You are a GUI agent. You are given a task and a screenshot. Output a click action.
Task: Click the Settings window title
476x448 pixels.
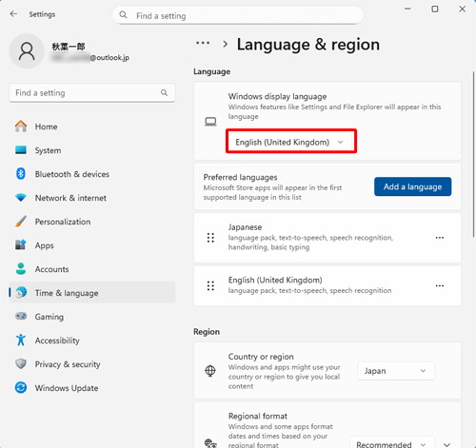coord(42,14)
